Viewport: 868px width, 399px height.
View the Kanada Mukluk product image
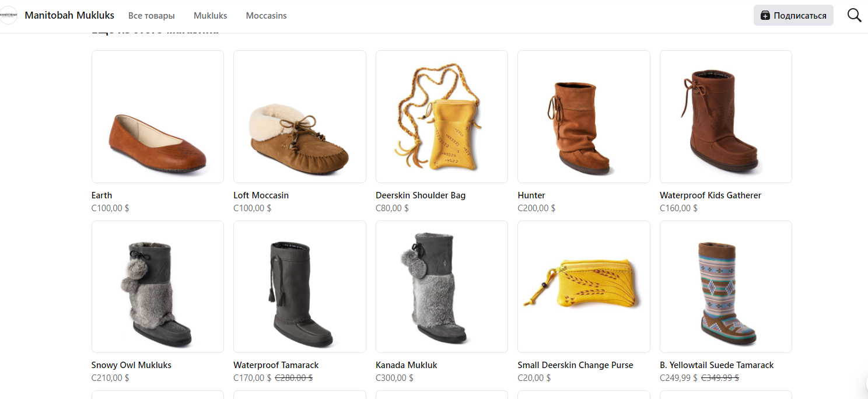point(442,286)
